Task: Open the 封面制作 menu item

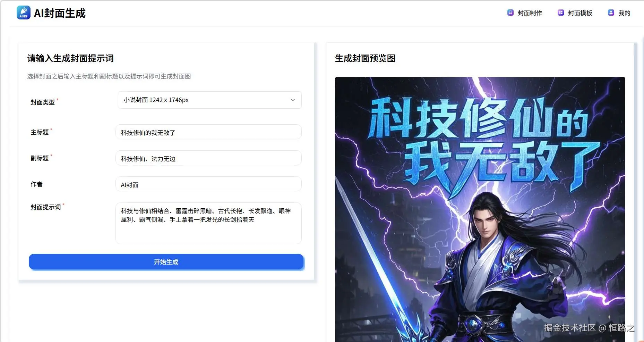Action: pyautogui.click(x=525, y=13)
